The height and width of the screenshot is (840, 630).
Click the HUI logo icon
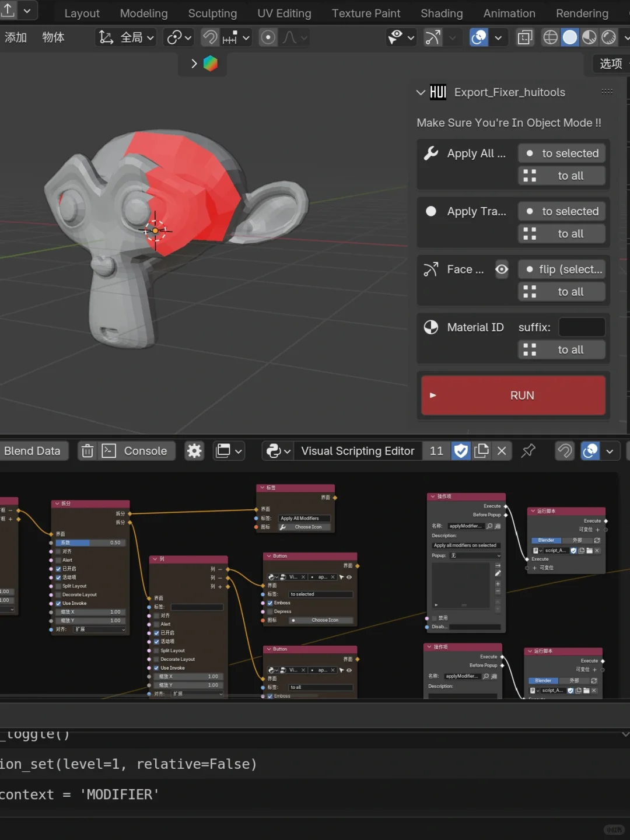[438, 92]
